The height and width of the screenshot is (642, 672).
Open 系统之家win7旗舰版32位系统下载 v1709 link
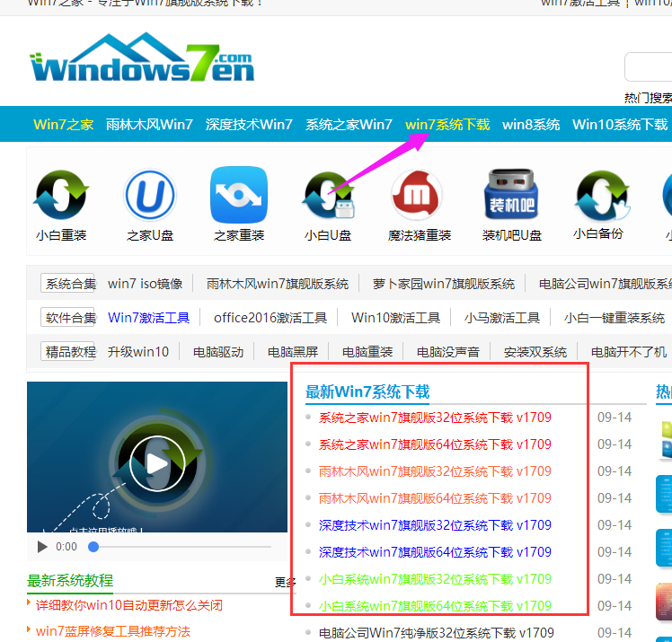point(435,418)
